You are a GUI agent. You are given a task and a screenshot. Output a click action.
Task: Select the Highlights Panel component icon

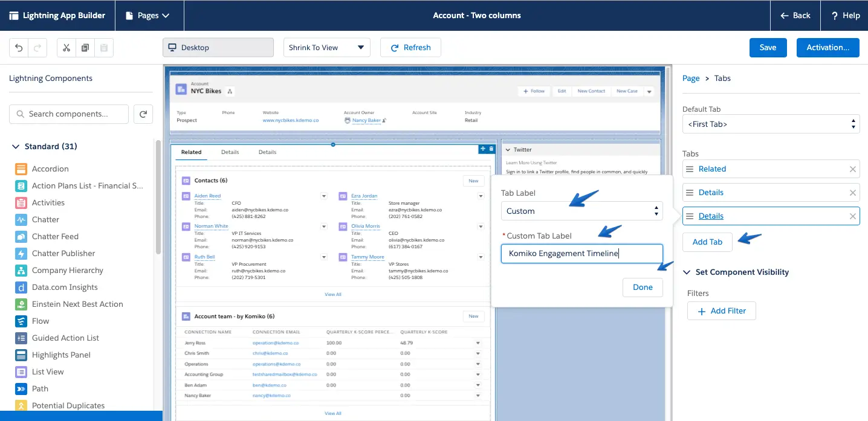pyautogui.click(x=21, y=355)
